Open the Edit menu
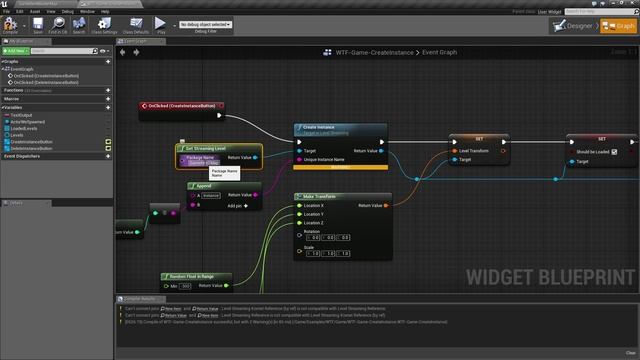This screenshot has height=360, width=640. coord(20,11)
